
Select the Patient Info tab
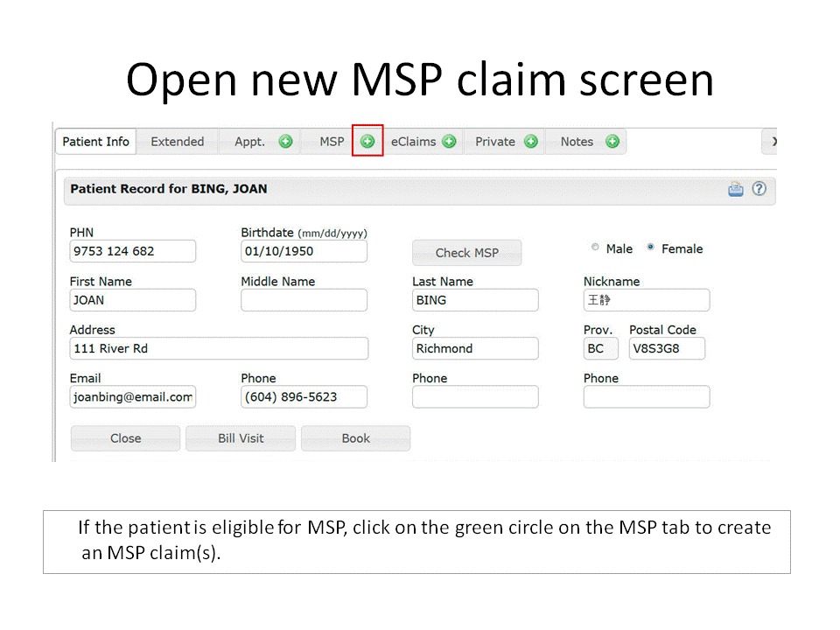tap(94, 141)
